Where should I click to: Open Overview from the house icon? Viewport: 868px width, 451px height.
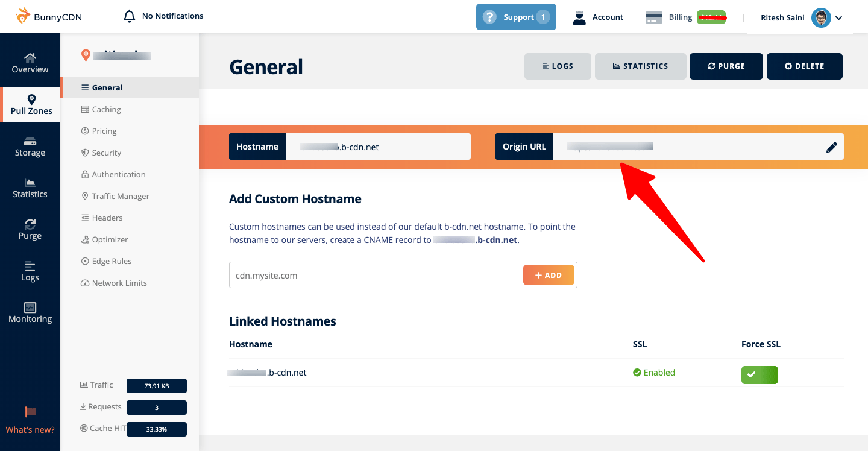click(x=30, y=58)
